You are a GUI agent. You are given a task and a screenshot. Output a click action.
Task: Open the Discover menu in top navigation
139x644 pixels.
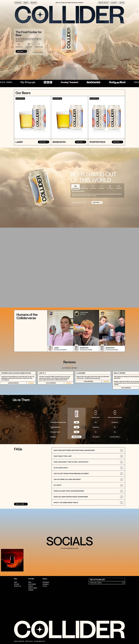point(33,3)
